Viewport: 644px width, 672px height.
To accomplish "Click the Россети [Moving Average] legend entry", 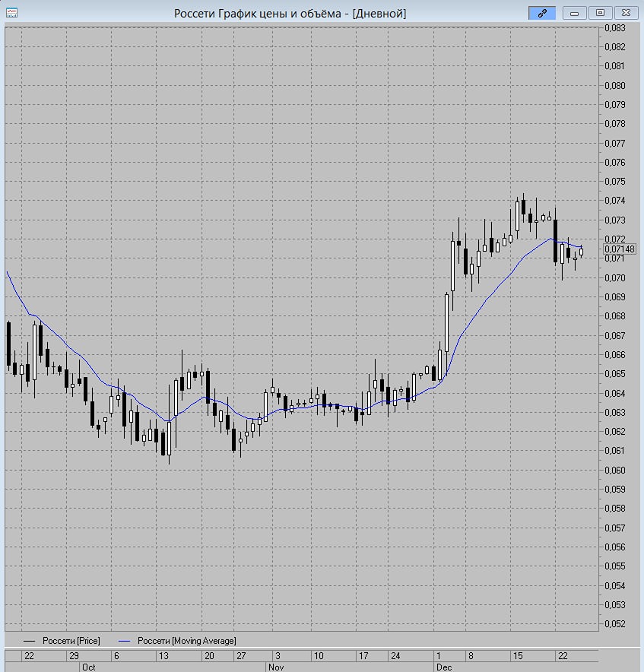I will pos(177,641).
